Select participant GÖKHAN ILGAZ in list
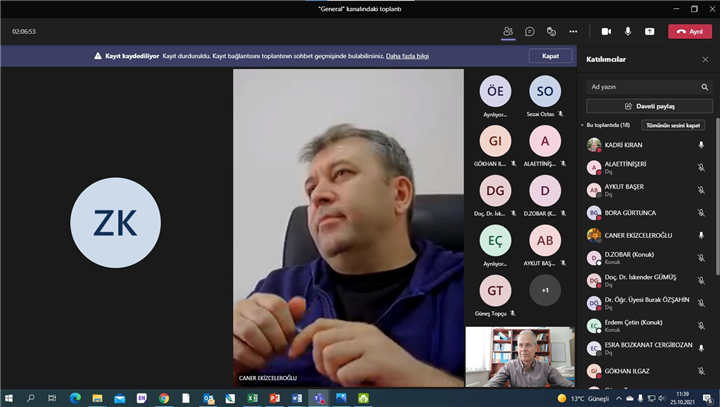Image resolution: width=720 pixels, height=407 pixels. (x=647, y=371)
